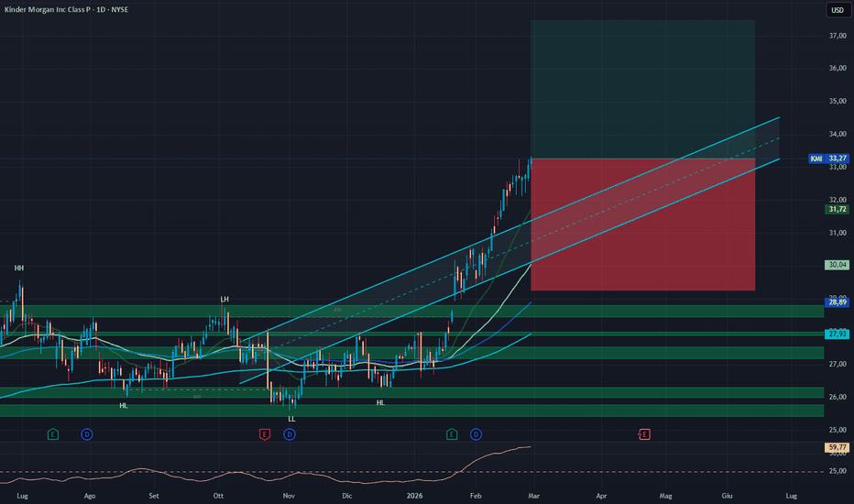Click the green earnings E marker before Feb
The height and width of the screenshot is (504, 854).
click(x=452, y=434)
